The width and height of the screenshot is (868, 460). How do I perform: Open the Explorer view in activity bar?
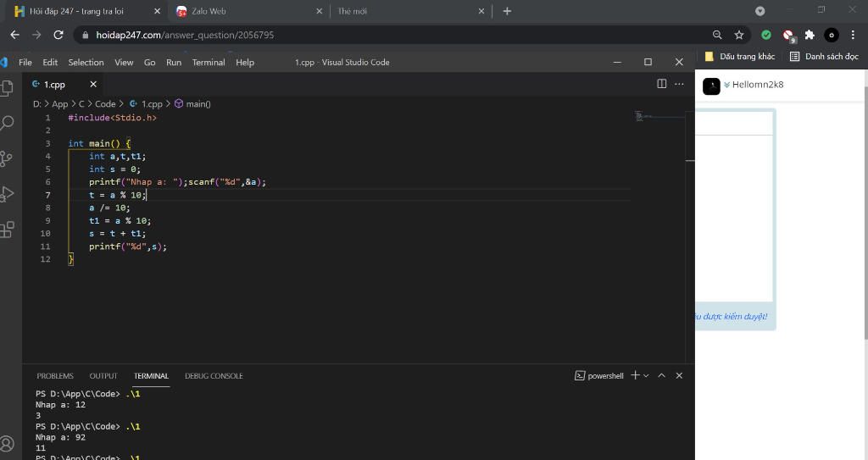coord(7,88)
